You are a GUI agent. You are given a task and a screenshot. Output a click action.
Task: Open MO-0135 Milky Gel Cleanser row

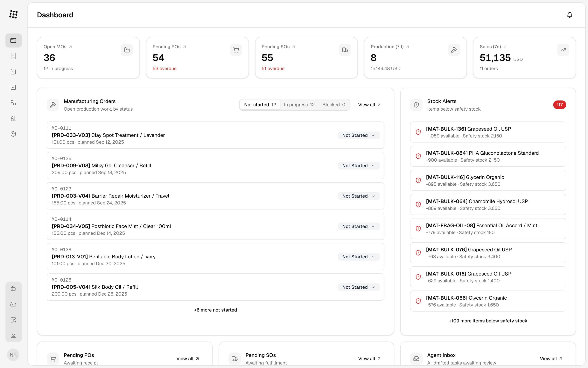click(215, 166)
